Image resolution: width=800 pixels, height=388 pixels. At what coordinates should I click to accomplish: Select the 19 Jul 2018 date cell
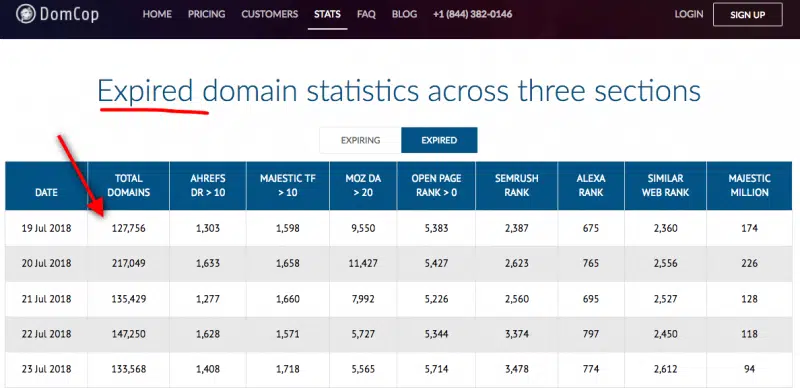click(46, 228)
